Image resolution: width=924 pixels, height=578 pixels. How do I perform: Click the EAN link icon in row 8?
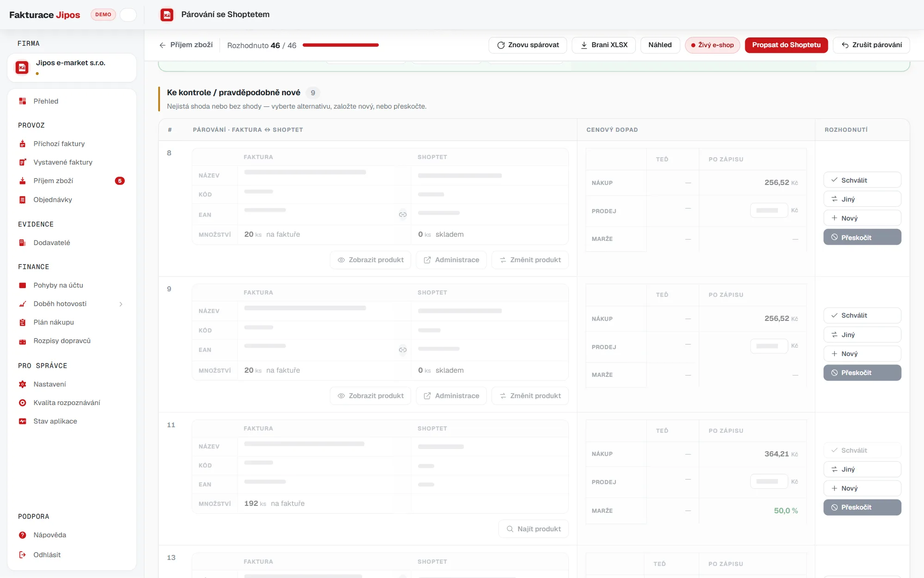point(403,215)
